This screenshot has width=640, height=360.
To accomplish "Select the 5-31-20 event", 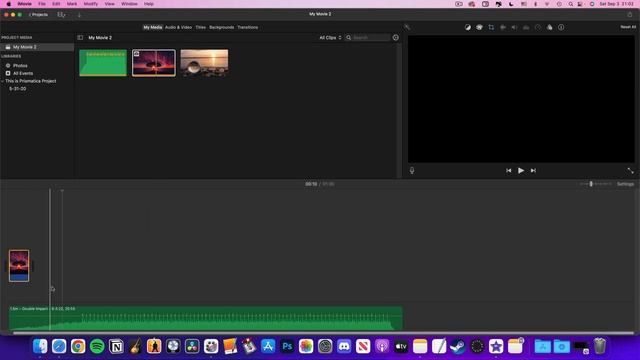I will click(x=18, y=89).
